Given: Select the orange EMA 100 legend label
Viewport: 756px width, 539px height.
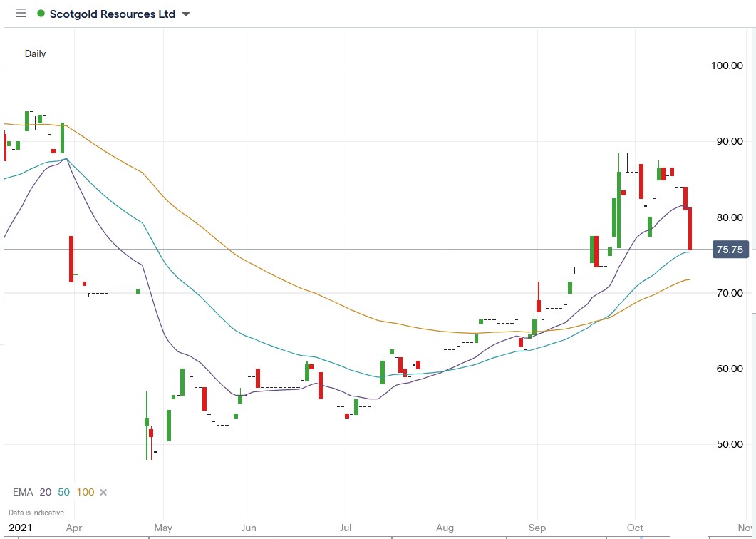Looking at the screenshot, I should [85, 492].
